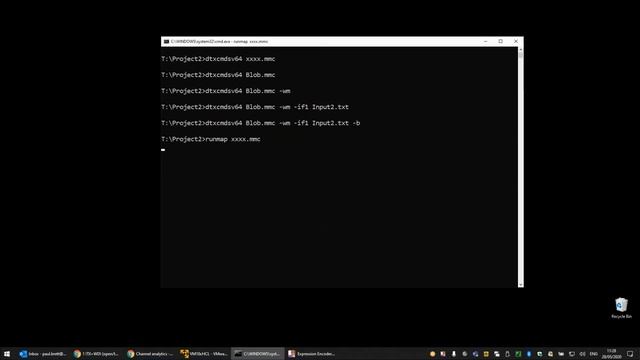Viewport: 640px width, 360px height.
Task: Open the Action Center notifications icon
Action: coord(630,354)
